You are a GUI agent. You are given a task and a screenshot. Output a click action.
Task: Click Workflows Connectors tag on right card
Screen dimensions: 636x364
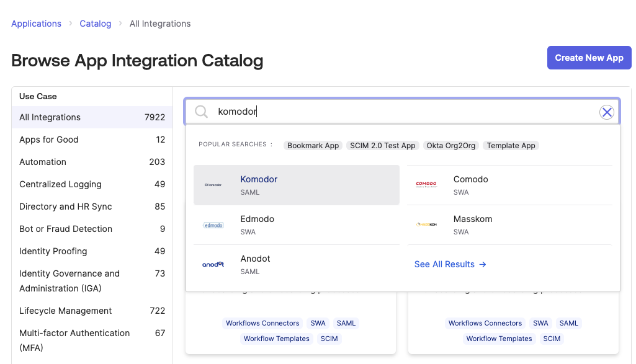[485, 323]
